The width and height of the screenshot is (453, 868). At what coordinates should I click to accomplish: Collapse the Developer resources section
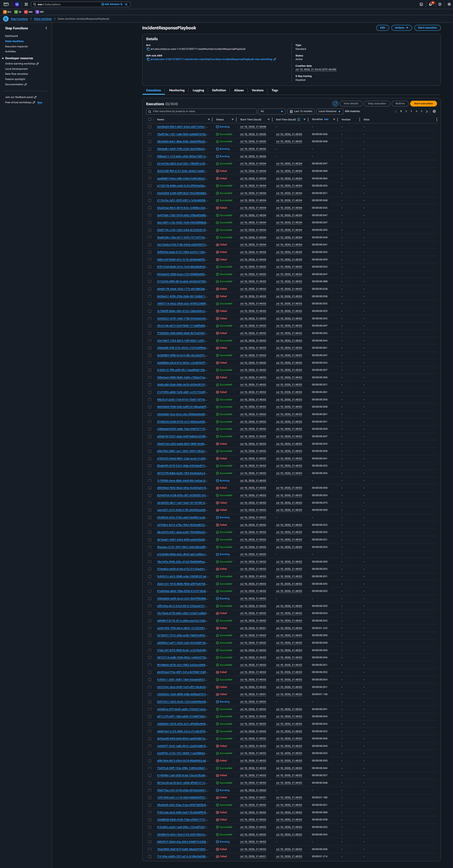[3, 58]
